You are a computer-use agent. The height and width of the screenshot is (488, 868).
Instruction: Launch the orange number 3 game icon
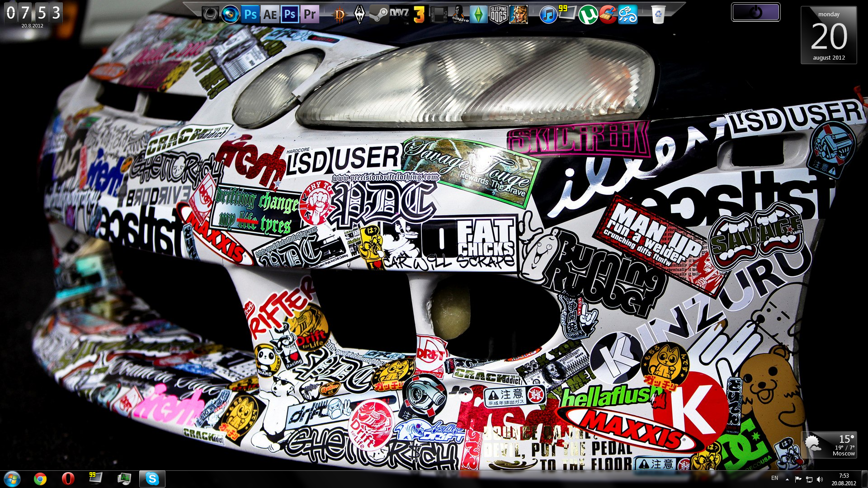(419, 14)
